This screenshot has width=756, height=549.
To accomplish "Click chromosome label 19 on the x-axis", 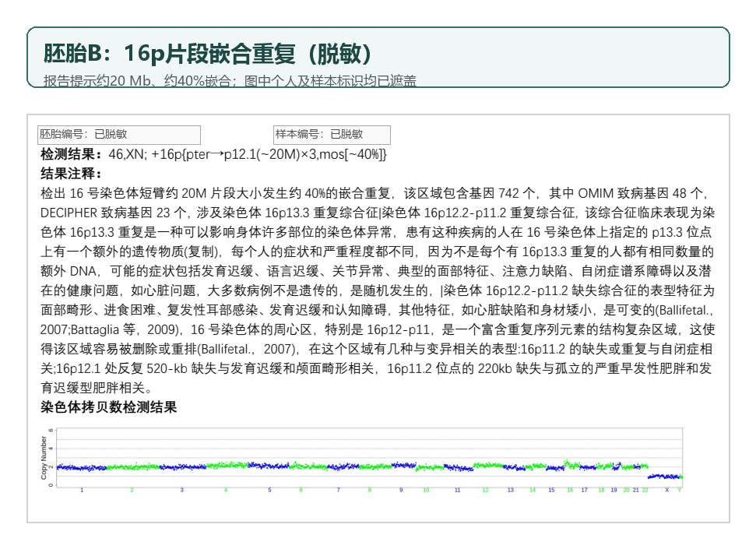I will coord(614,490).
